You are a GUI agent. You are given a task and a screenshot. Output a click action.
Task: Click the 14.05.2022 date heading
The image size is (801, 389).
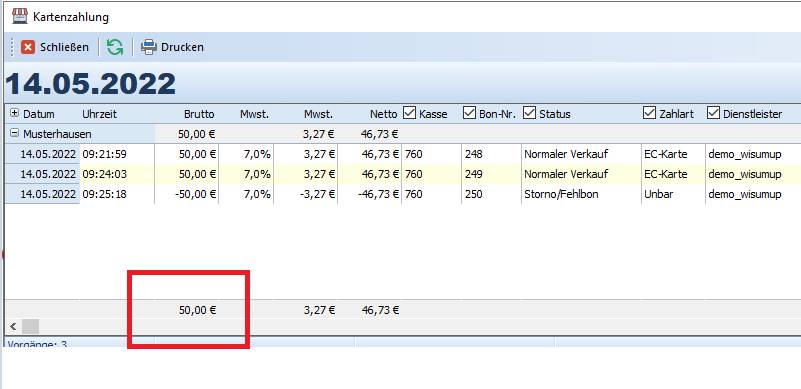click(x=90, y=83)
